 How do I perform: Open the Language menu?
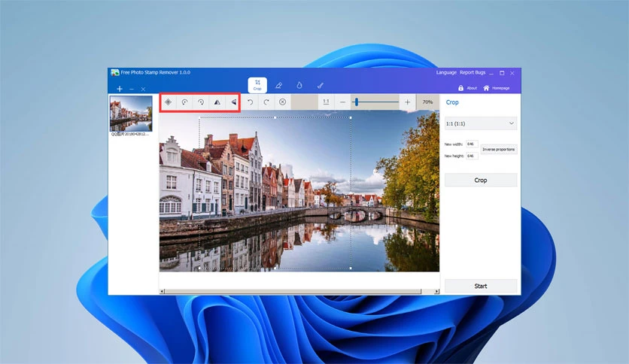pos(446,72)
